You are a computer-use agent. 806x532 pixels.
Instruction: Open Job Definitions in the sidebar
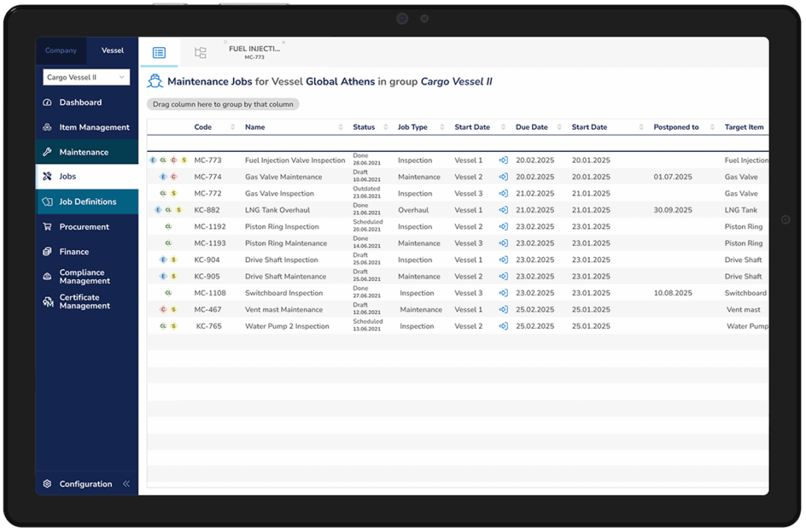[87, 202]
